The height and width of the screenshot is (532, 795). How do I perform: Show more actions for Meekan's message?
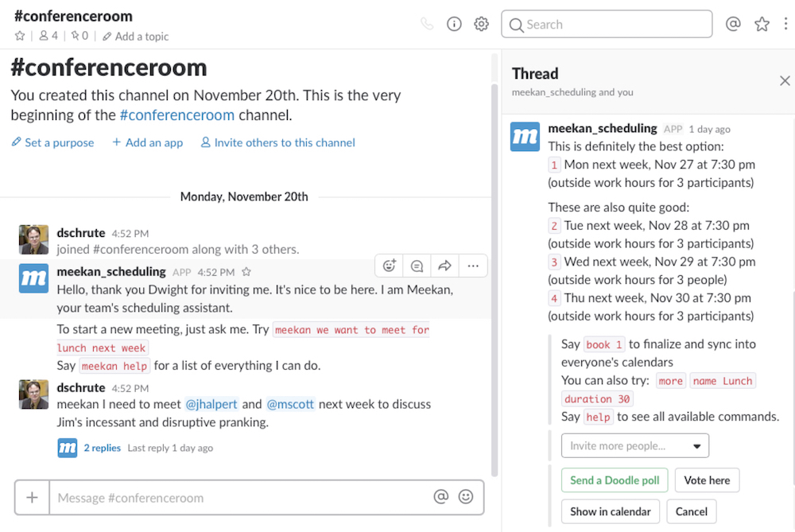[473, 266]
